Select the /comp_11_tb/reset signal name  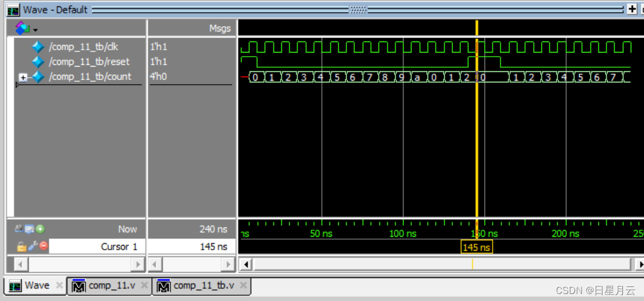coord(89,62)
